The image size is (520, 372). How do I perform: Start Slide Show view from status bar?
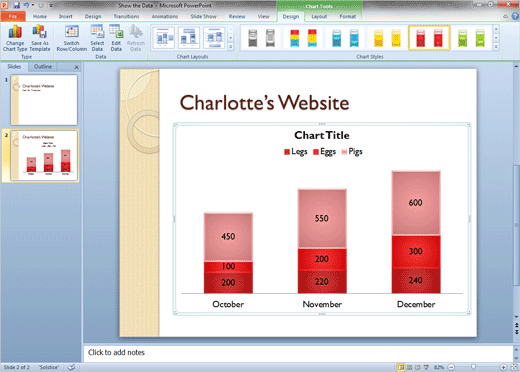[x=426, y=367]
